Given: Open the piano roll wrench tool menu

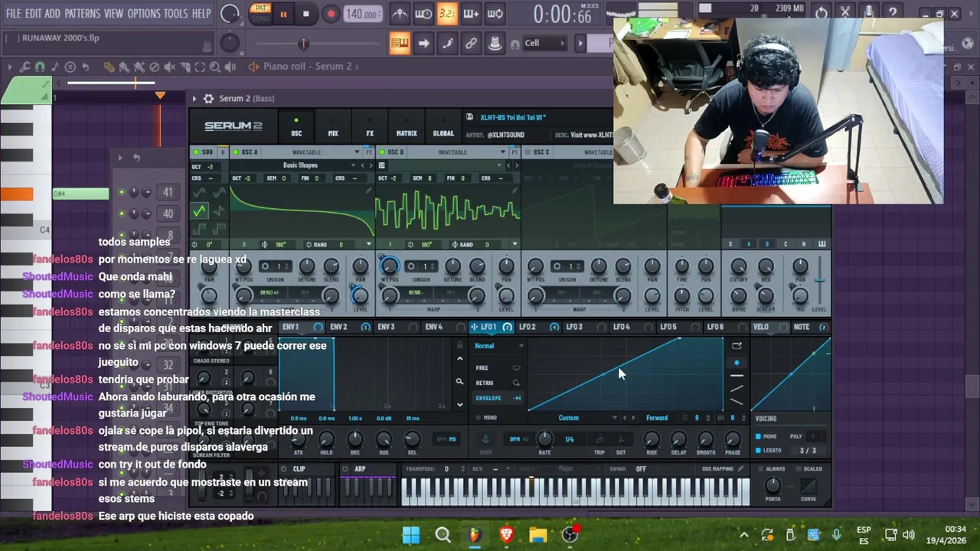Looking at the screenshot, I should tap(24, 67).
